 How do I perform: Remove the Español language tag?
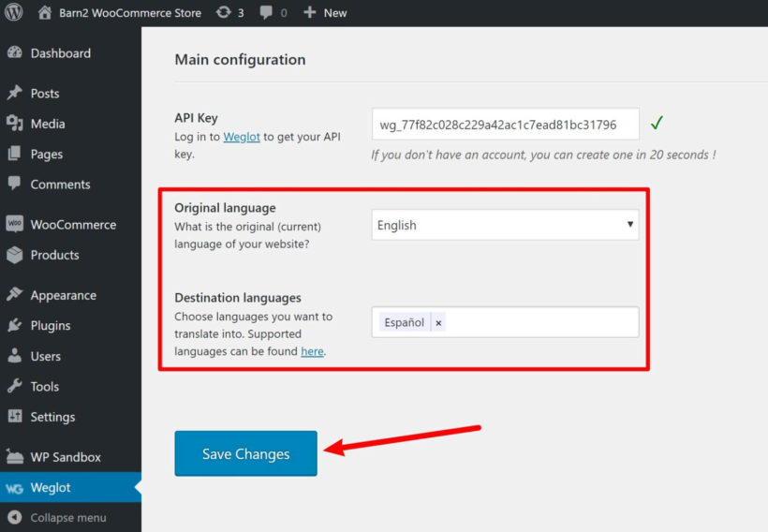438,323
